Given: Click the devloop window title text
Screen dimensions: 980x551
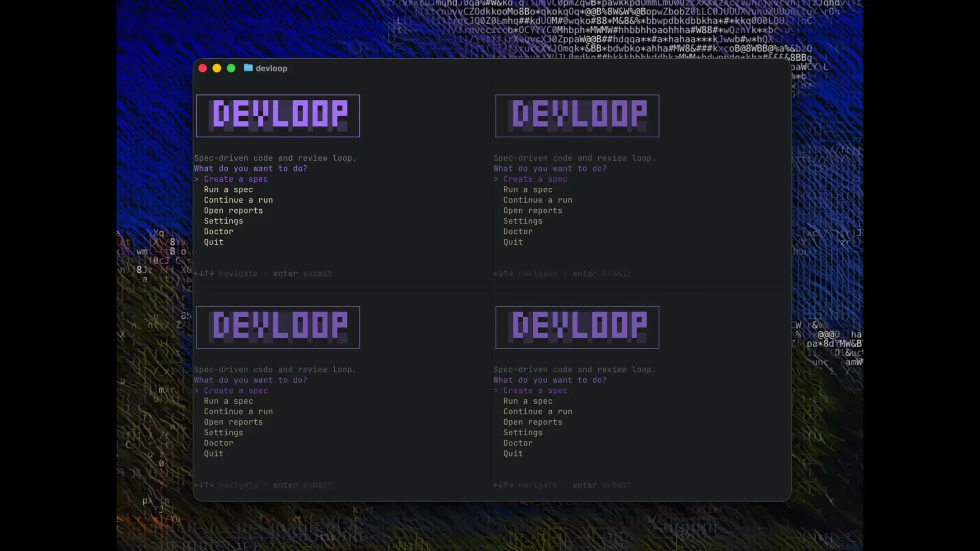Looking at the screenshot, I should (272, 68).
